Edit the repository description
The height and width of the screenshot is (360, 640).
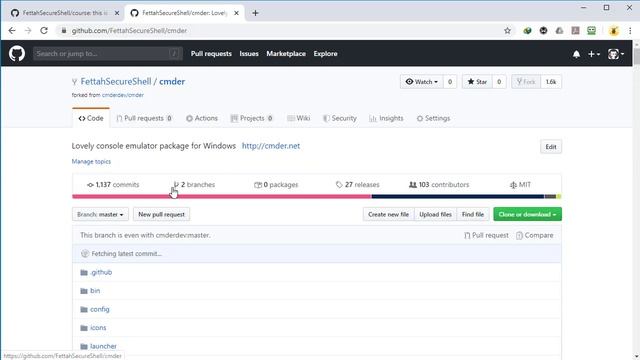pos(551,147)
